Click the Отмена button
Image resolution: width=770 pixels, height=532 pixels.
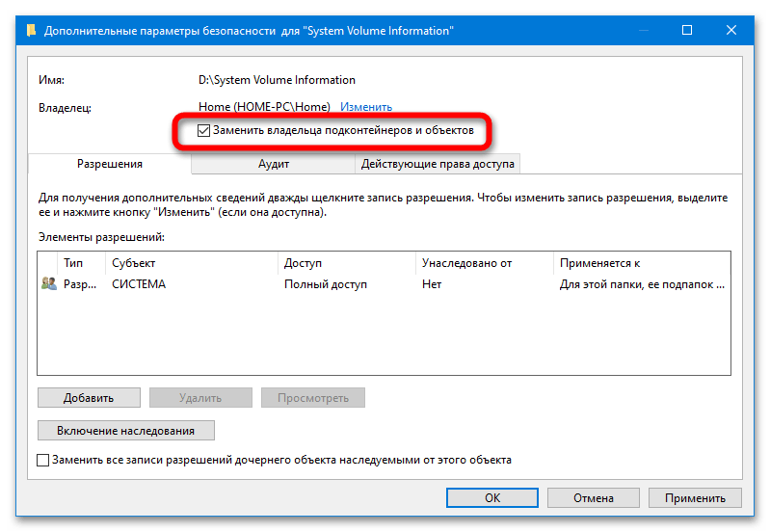tap(594, 497)
